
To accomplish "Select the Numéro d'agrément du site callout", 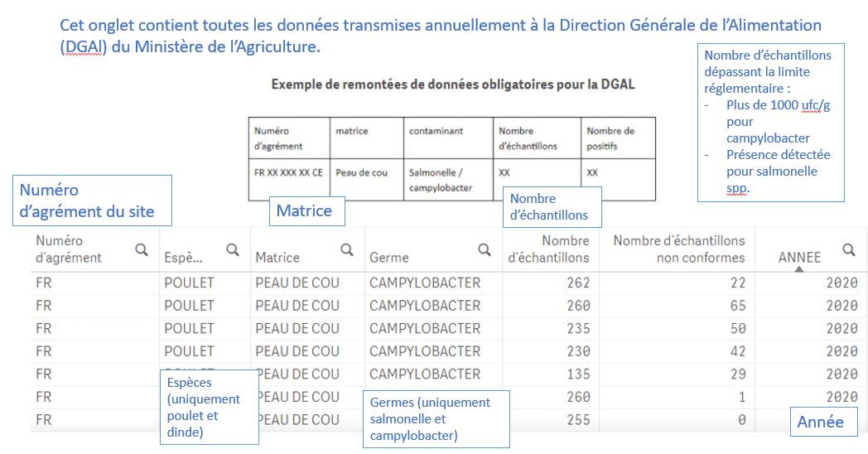I will 91,200.
